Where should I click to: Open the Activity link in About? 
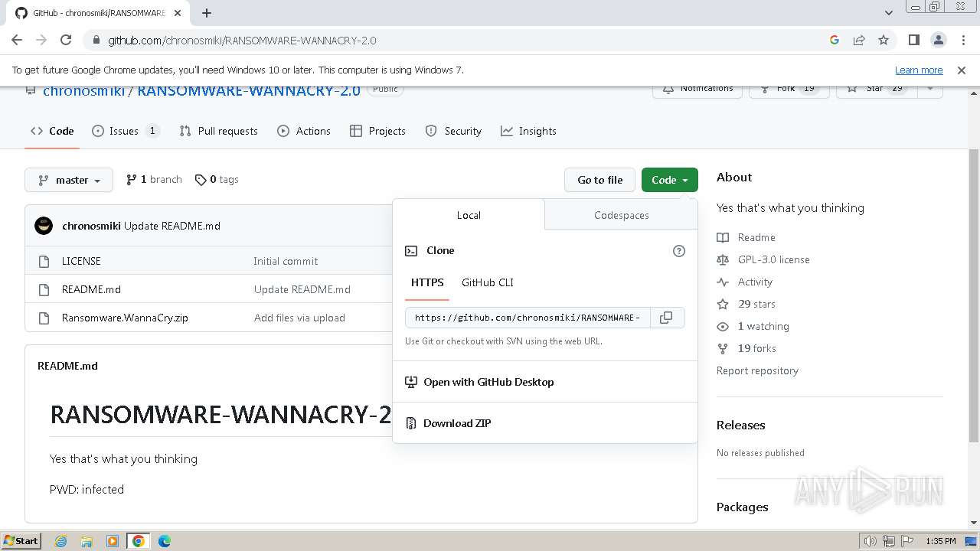coord(745,282)
